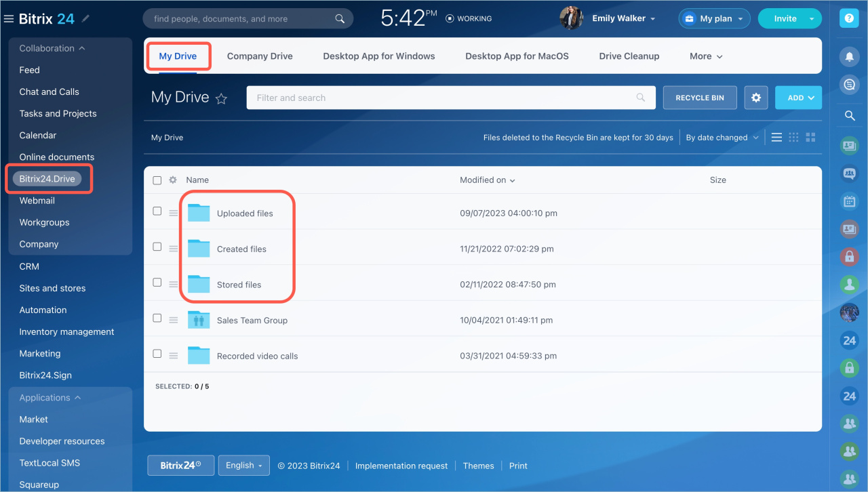
Task: Click the search magnifier in right sidebar
Action: click(x=849, y=116)
